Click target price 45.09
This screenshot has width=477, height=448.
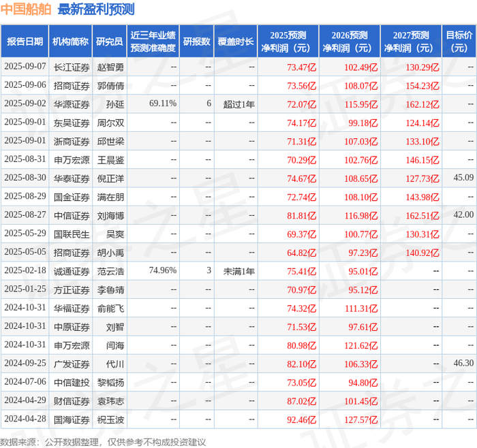tap(463, 177)
